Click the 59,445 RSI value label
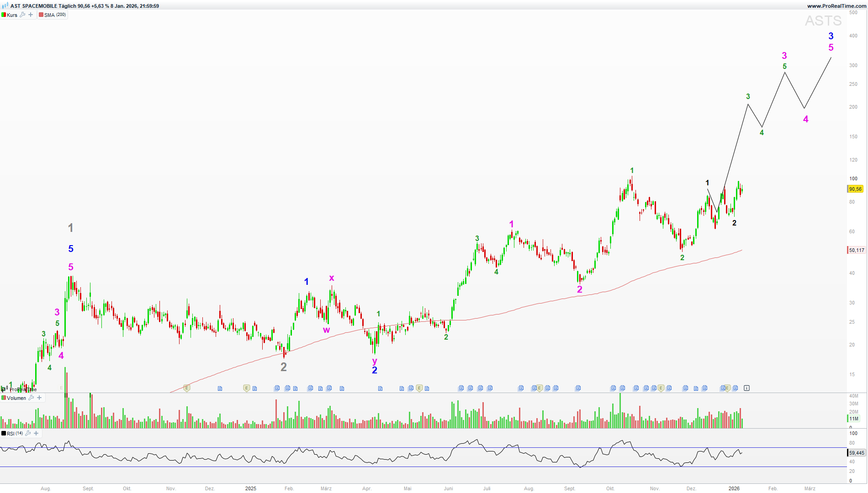This screenshot has height=493, width=868. (x=856, y=453)
